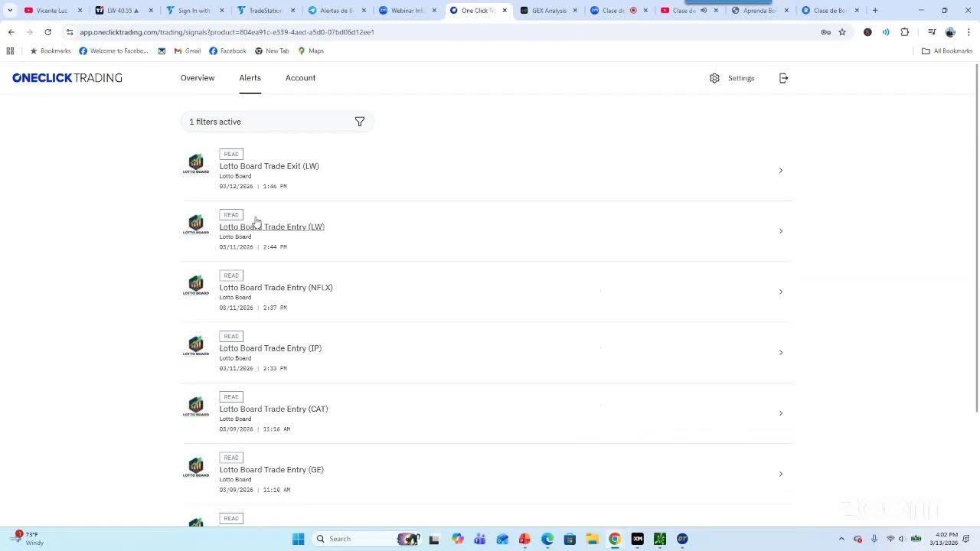Viewport: 980px width, 551px height.
Task: Open the Chrome three-dot menu
Action: tap(969, 32)
